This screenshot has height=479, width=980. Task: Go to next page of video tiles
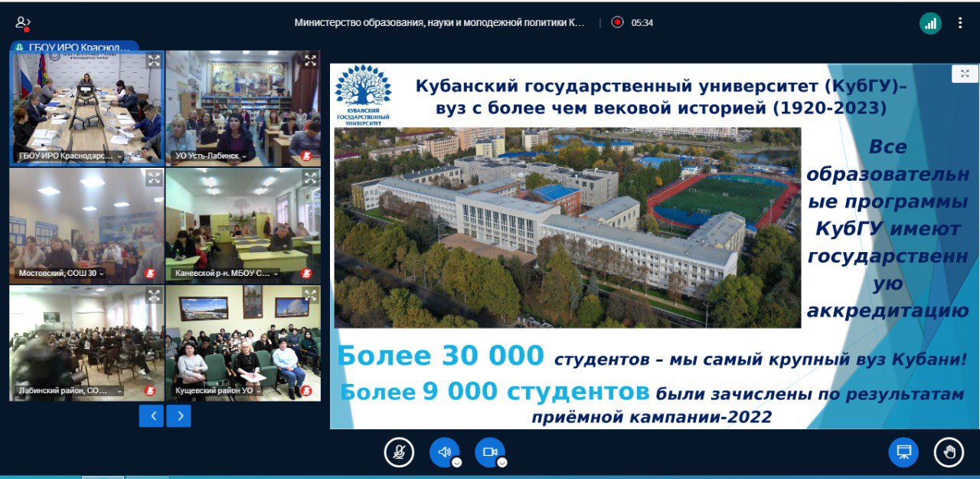179,416
